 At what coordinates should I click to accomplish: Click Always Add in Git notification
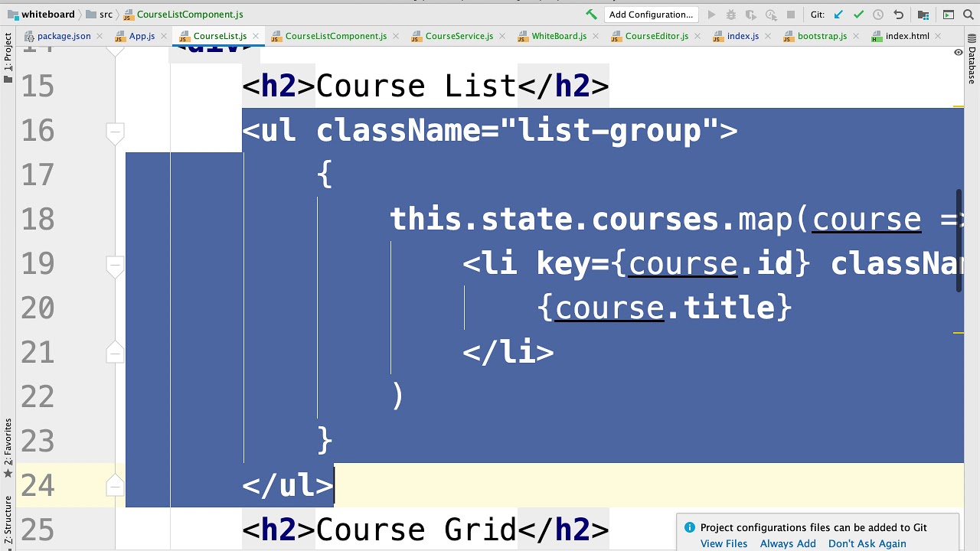pyautogui.click(x=788, y=543)
